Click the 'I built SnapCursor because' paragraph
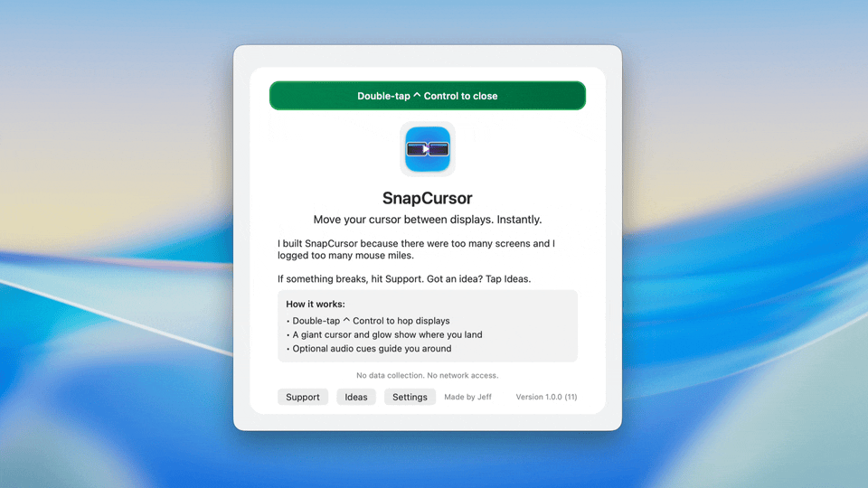The width and height of the screenshot is (868, 488). pyautogui.click(x=416, y=249)
